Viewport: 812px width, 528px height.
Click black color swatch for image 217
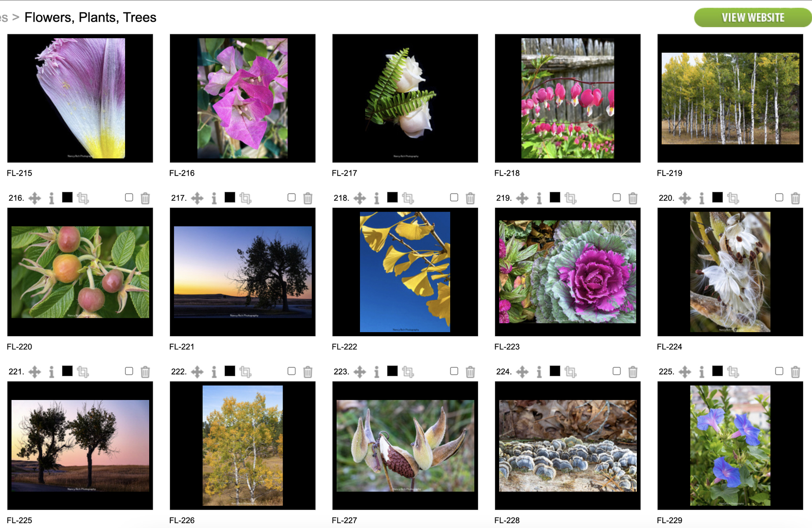coord(230,197)
